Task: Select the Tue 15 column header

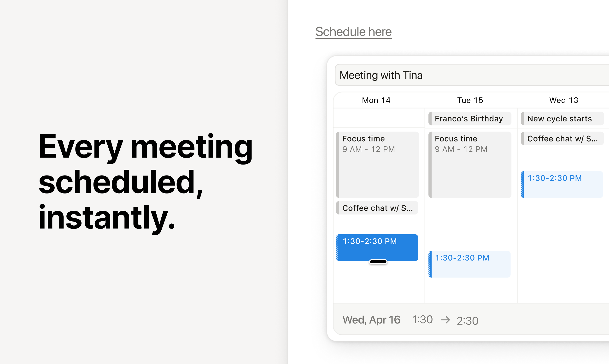Action: click(470, 100)
